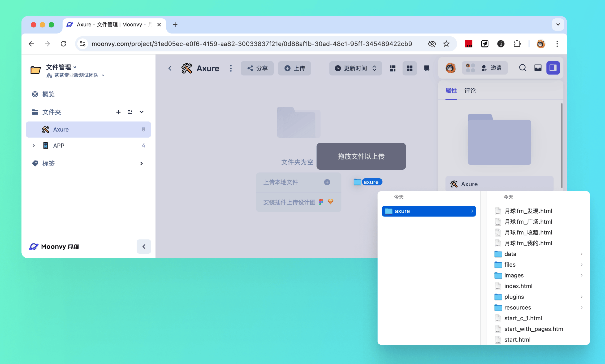Click the Moonvy 月维 logo
The image size is (605, 364).
(54, 247)
